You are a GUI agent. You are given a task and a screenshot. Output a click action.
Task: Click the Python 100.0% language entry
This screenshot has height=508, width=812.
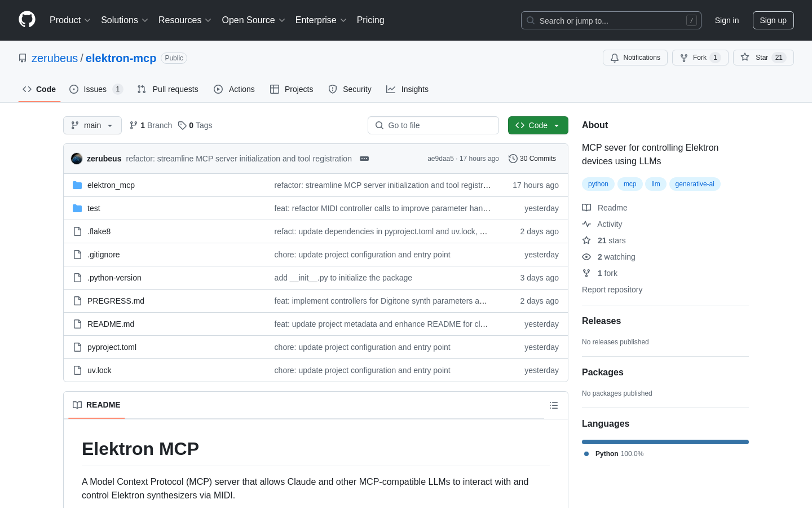coord(614,454)
